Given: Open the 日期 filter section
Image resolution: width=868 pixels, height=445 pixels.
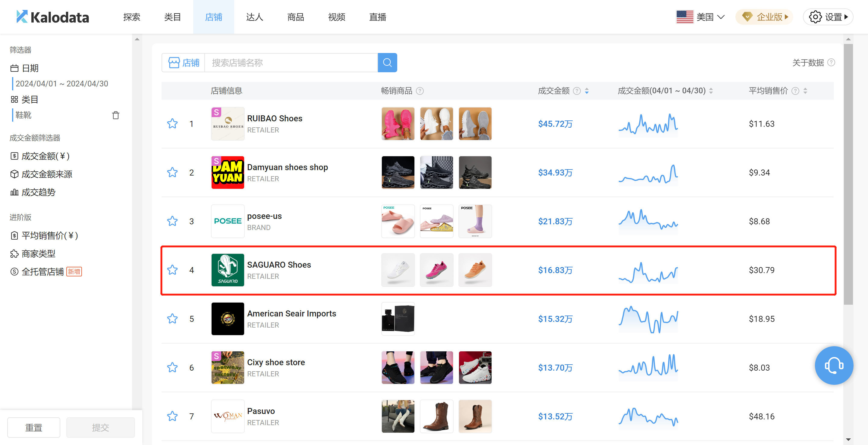Looking at the screenshot, I should pos(24,68).
